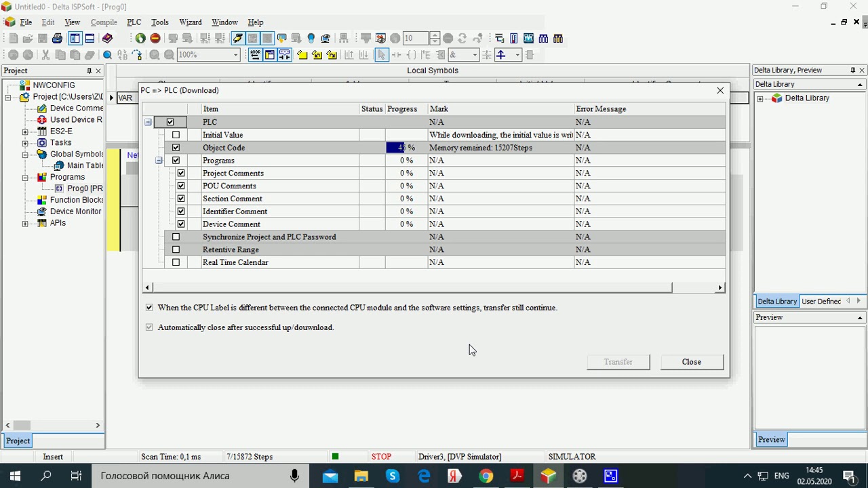
Task: Switch to the User Defined library tab
Action: click(x=821, y=302)
